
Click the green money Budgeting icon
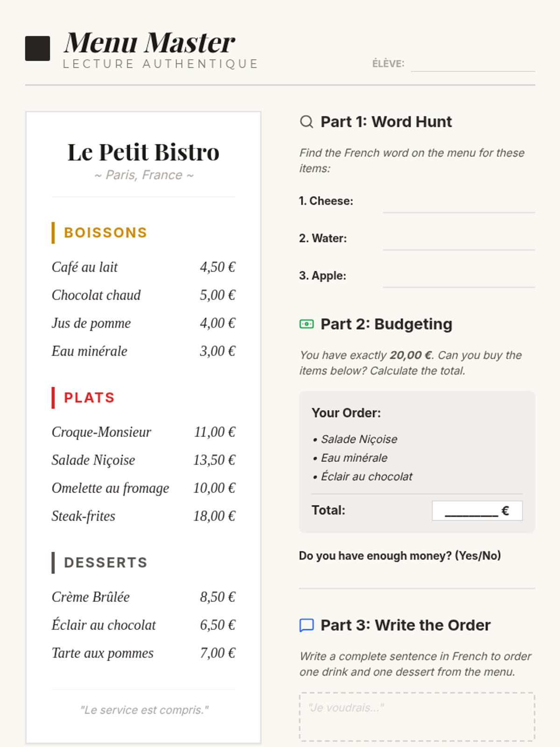pos(307,324)
